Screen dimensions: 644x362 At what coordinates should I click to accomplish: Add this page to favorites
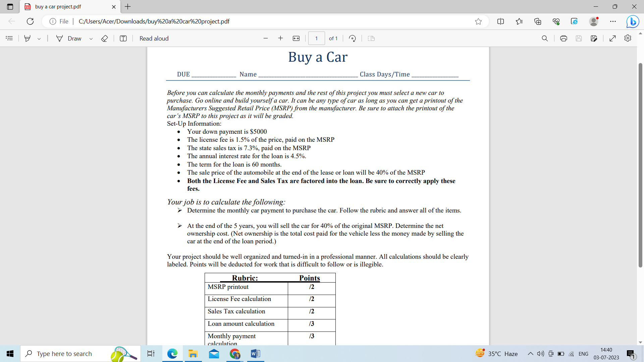[479, 21]
